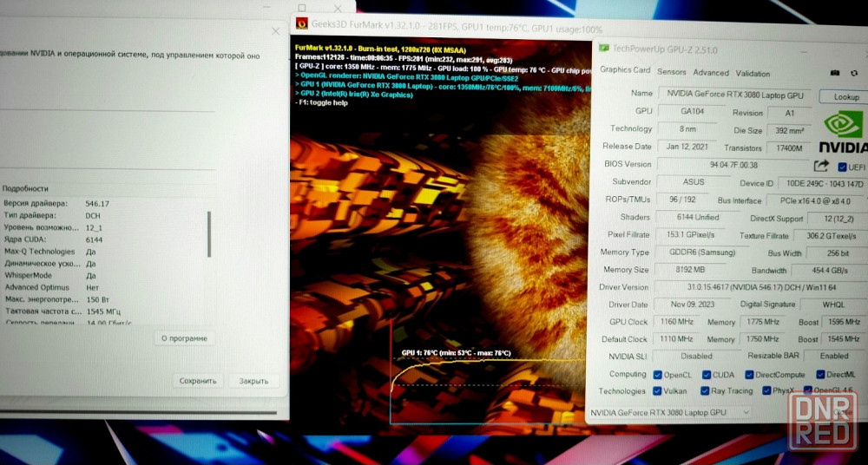The image size is (868, 465).
Task: Click the Release Date field Jan 12, 2021
Action: pos(687,147)
